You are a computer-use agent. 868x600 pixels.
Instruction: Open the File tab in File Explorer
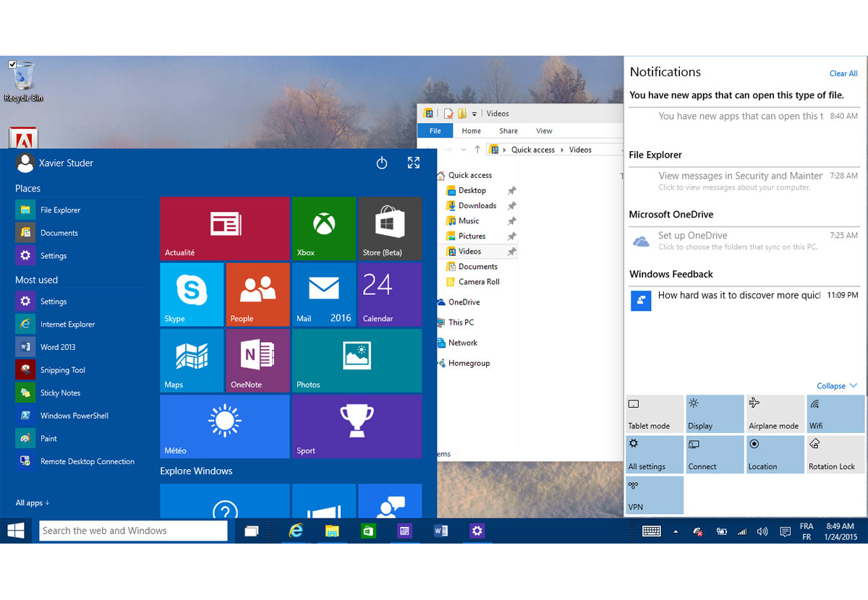coord(435,131)
